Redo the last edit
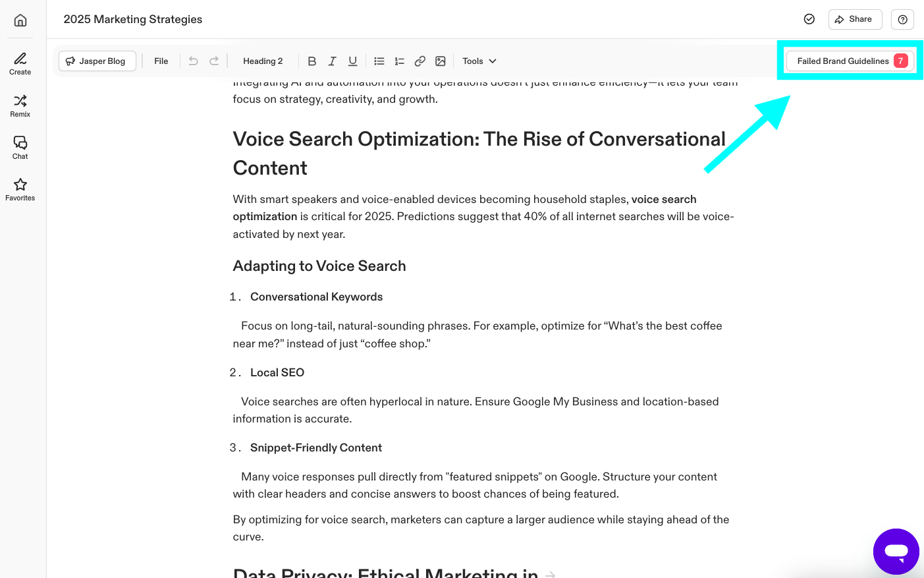924x578 pixels. point(214,61)
